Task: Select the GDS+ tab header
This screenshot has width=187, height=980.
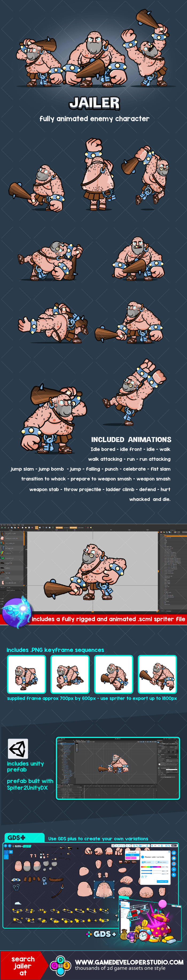Action: click(x=24, y=837)
